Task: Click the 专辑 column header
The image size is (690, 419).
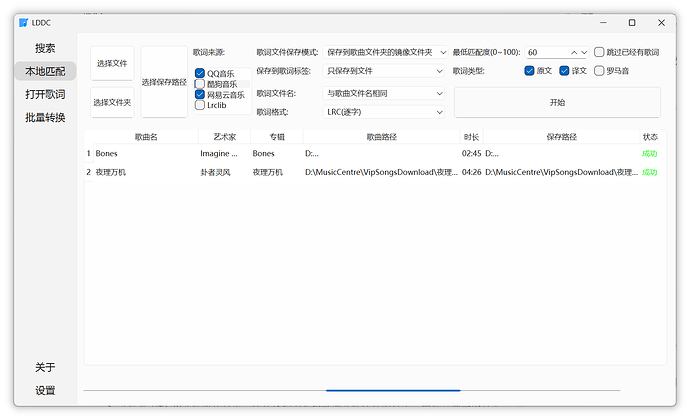Action: click(277, 137)
